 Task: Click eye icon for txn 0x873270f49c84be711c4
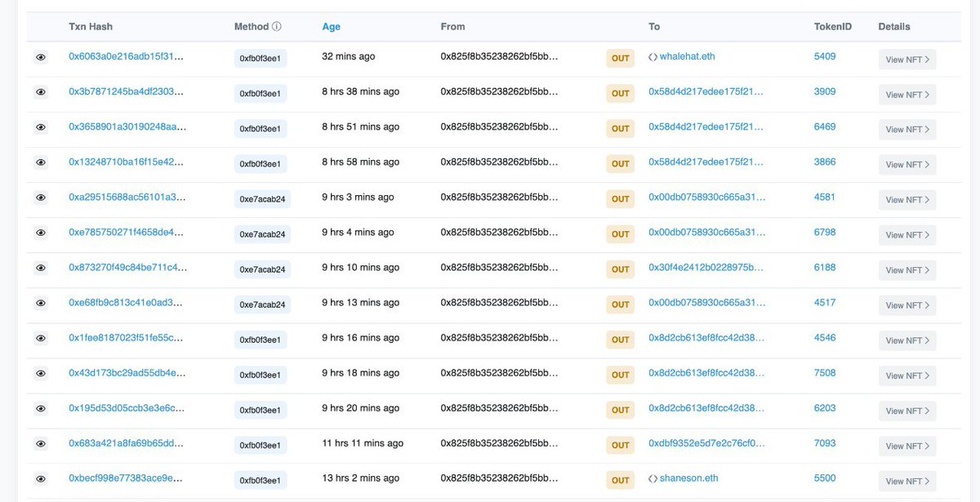coord(41,268)
